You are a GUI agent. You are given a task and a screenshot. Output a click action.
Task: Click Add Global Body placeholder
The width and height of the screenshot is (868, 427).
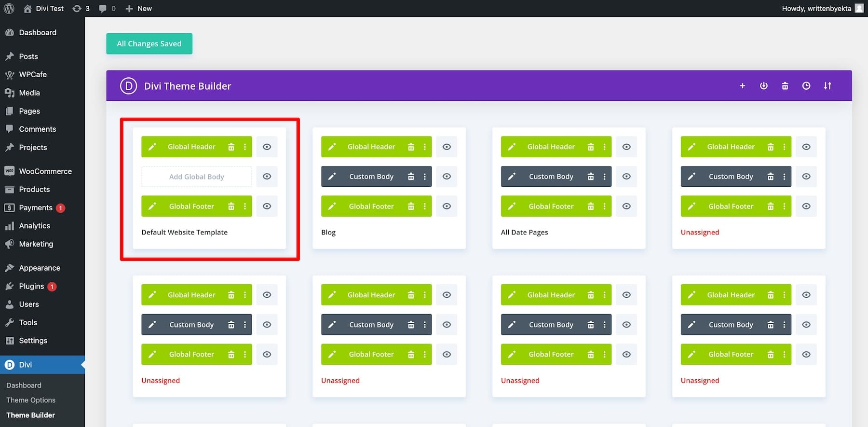point(197,177)
